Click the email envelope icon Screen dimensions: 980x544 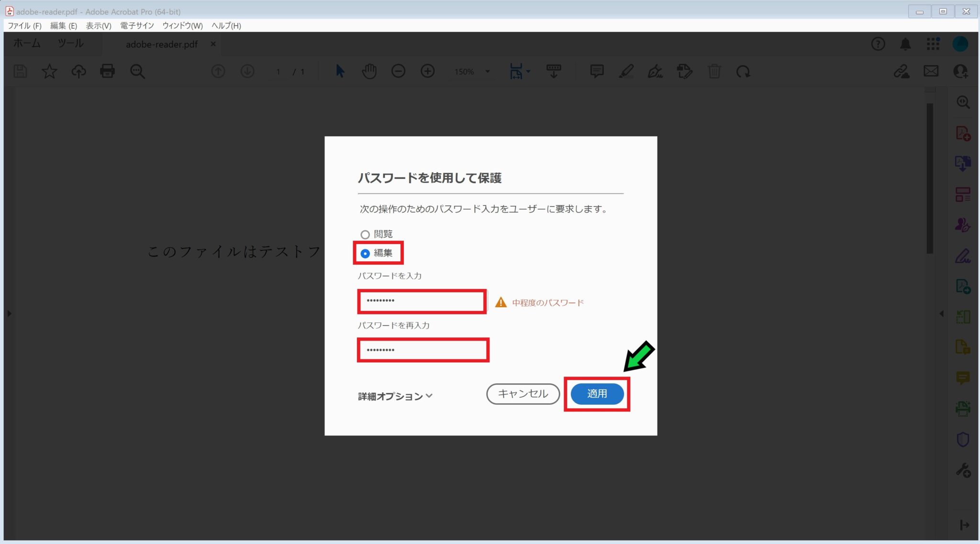point(931,71)
